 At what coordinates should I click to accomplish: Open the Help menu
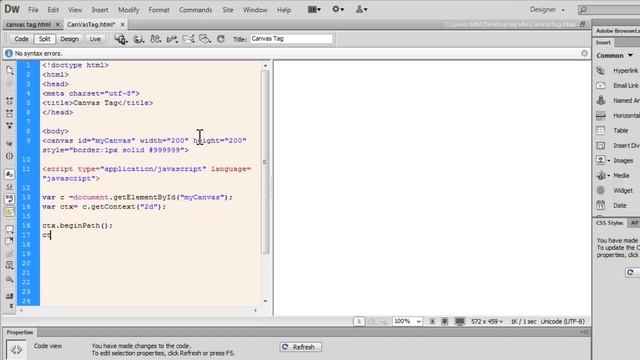[x=284, y=10]
